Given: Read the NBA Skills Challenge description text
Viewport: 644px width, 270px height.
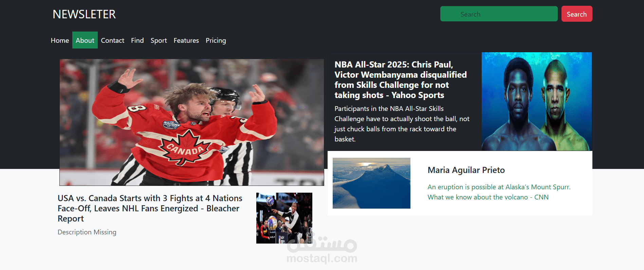Looking at the screenshot, I should [x=402, y=124].
